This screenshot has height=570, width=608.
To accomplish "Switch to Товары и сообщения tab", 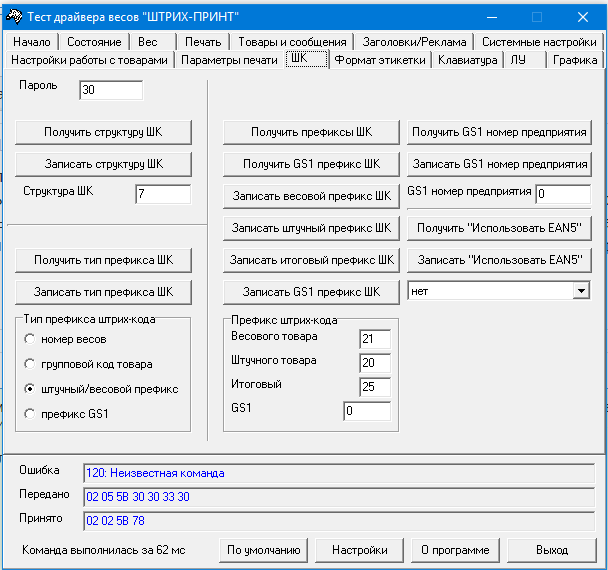I will 292,41.
